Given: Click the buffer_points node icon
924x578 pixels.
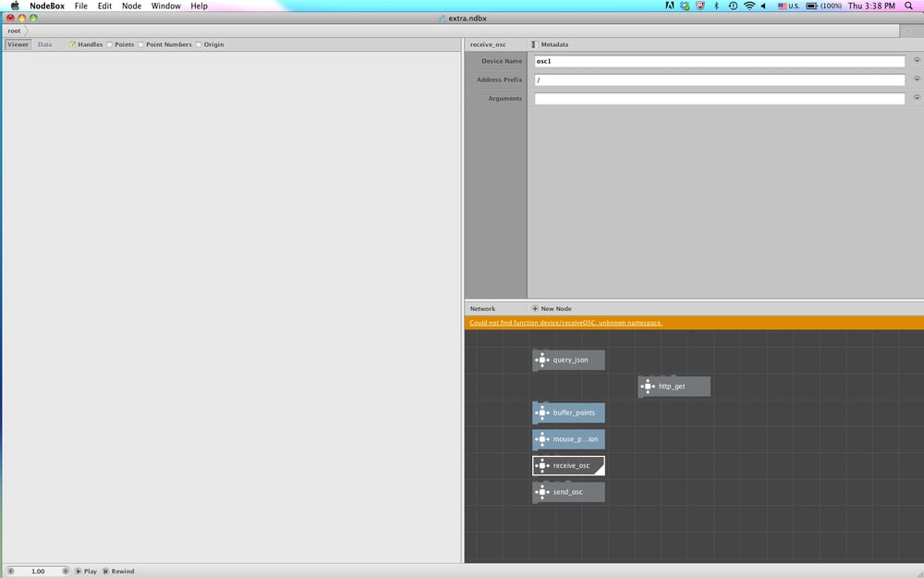Looking at the screenshot, I should point(541,412).
